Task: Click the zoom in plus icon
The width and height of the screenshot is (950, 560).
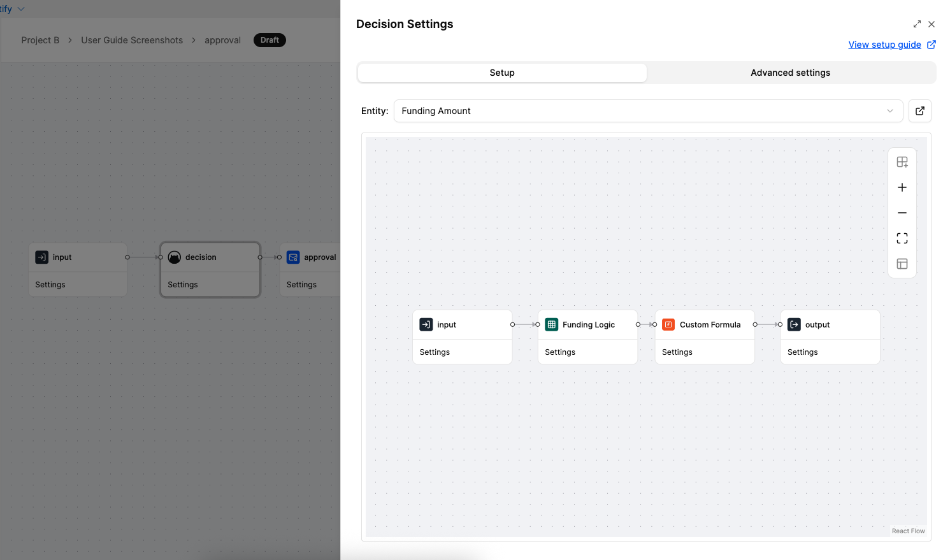Action: (x=902, y=187)
